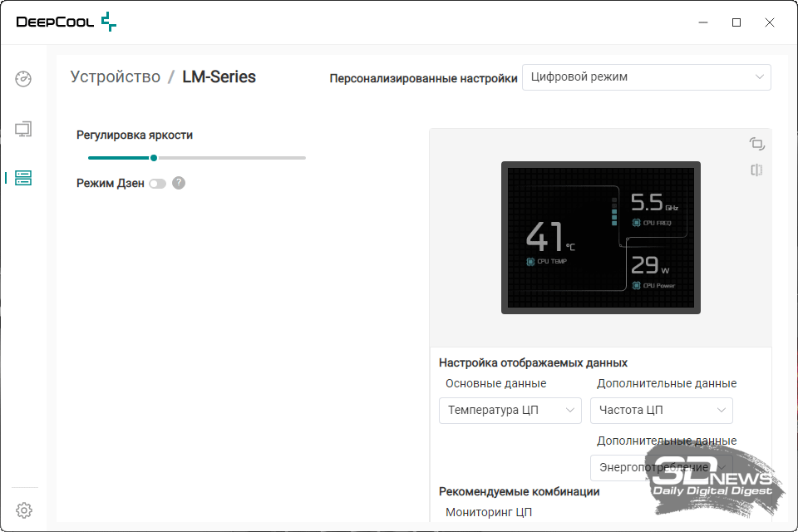This screenshot has width=798, height=532.
Task: Click the Zen mode help question mark
Action: (x=179, y=183)
